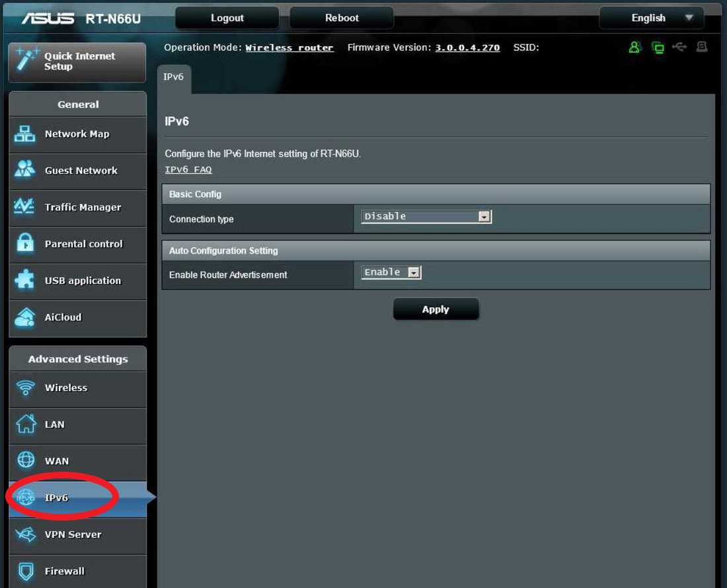
Task: Click the Firewall shield icon
Action: (x=26, y=571)
